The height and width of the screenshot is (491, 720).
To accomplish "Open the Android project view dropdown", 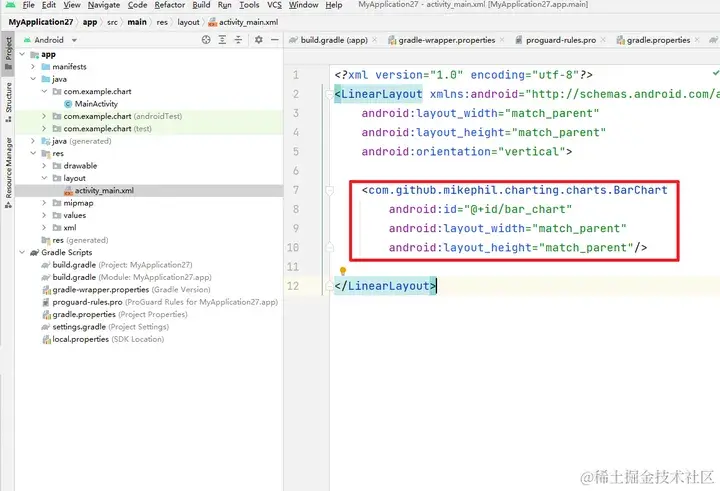I will [x=51, y=40].
